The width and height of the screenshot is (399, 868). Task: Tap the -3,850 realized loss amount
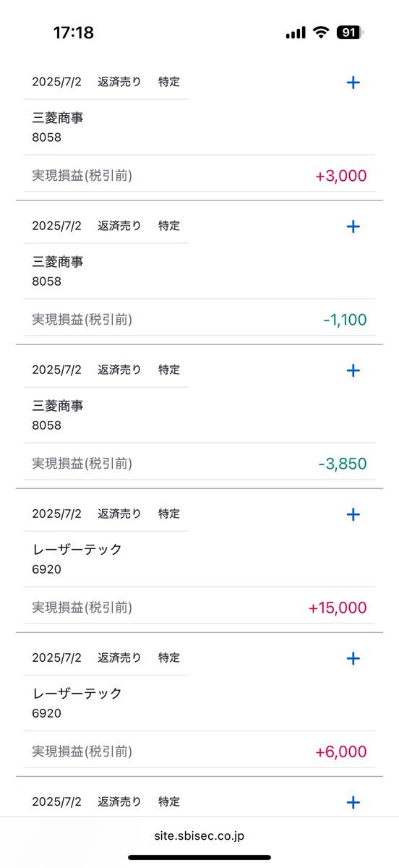[x=343, y=464]
